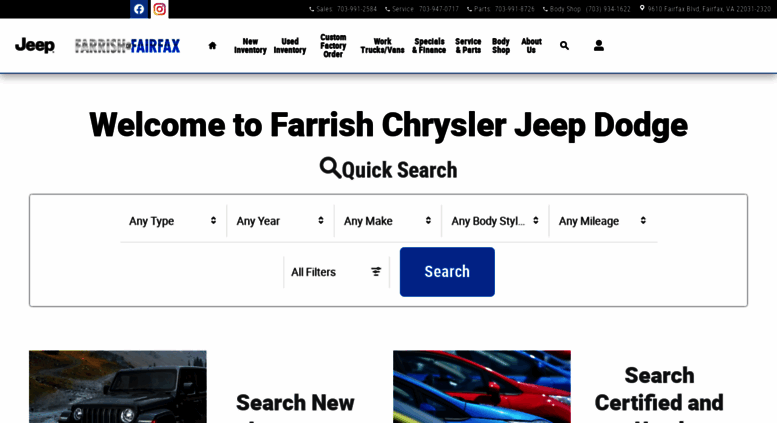
Task: Click the location pin for Fairfax address
Action: pyautogui.click(x=642, y=8)
